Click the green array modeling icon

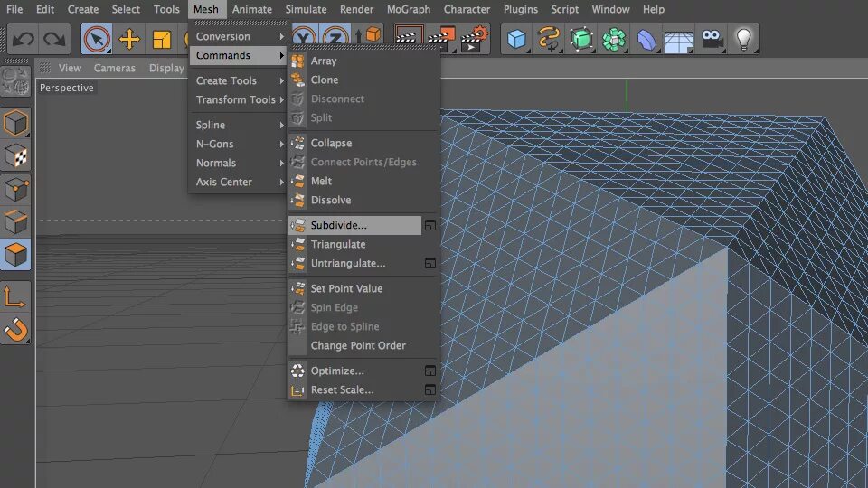(x=613, y=39)
